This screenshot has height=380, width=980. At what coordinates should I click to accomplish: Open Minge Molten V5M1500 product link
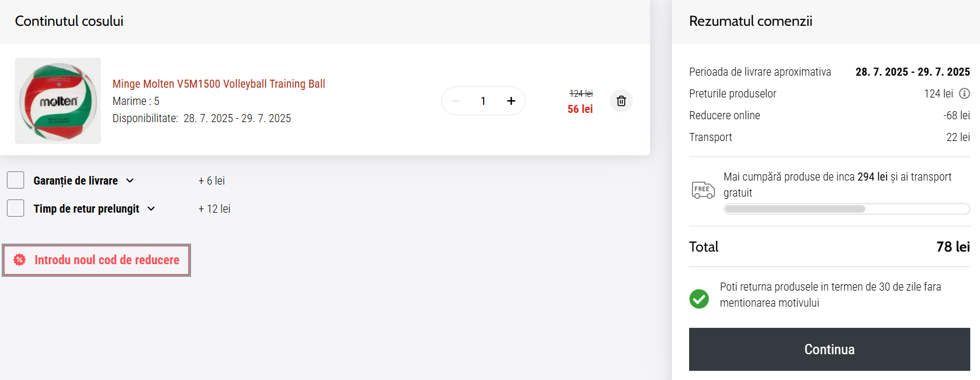point(219,84)
